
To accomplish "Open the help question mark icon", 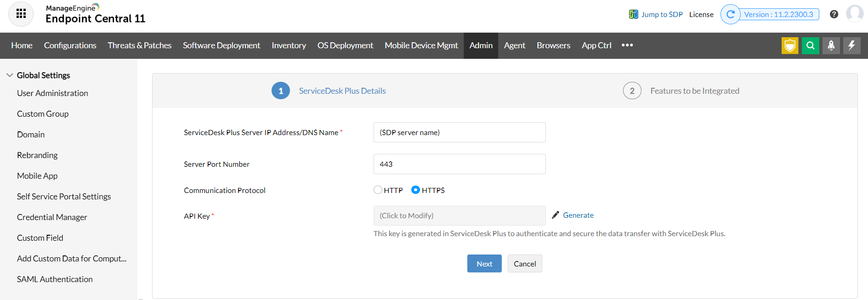I will (834, 14).
